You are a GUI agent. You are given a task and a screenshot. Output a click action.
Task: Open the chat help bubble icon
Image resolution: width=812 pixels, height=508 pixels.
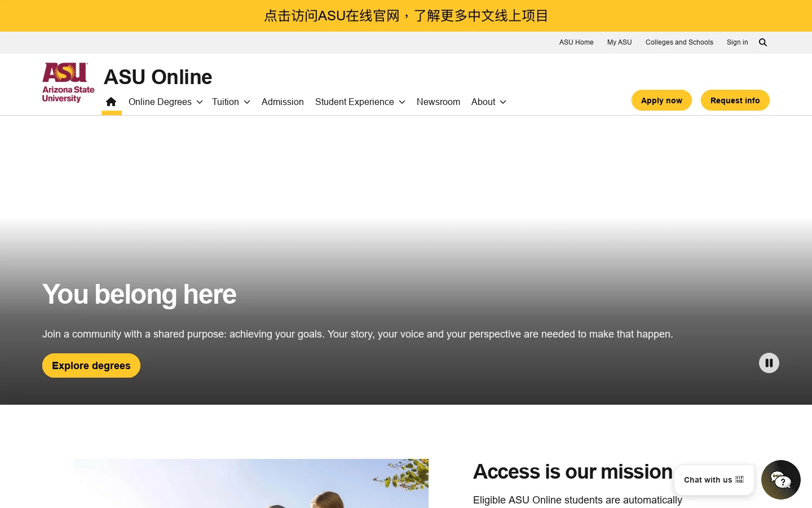tap(780, 480)
